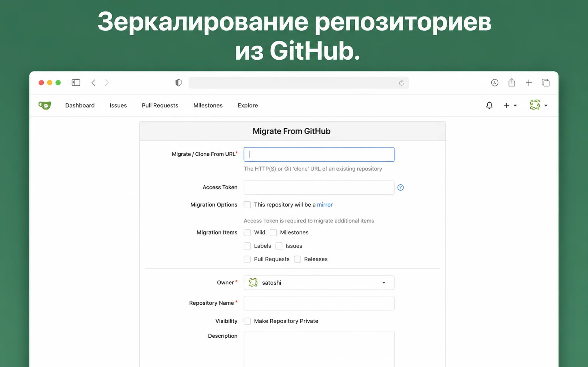Check the Wiki migration item
The image size is (588, 367).
coord(247,232)
